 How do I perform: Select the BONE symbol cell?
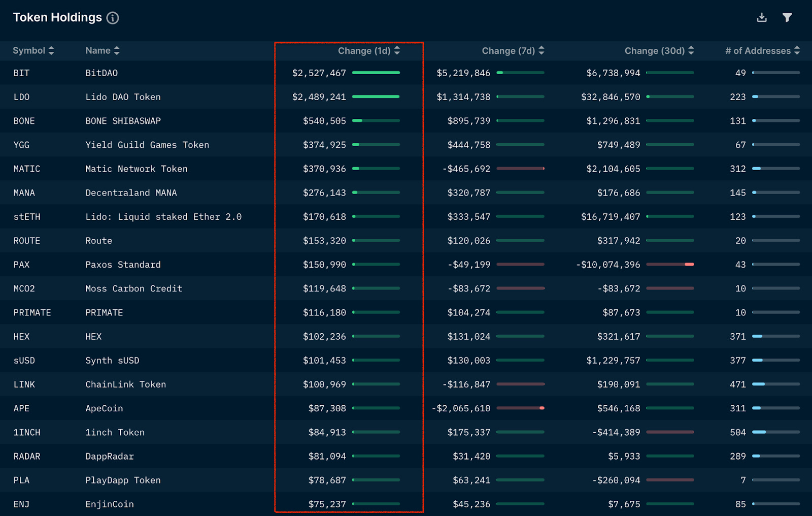24,121
